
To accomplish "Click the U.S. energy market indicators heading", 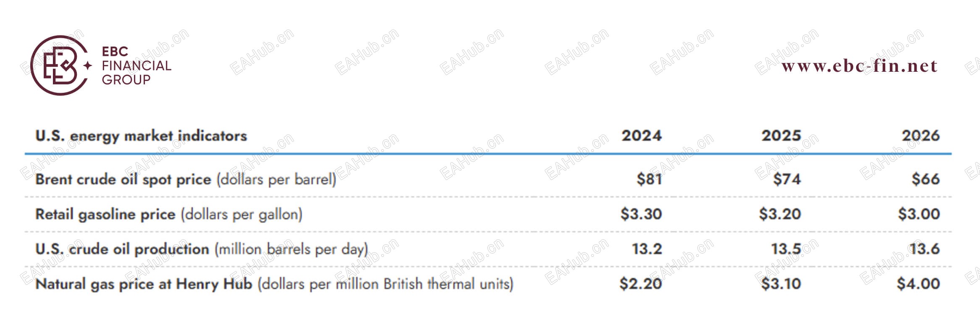I will point(141,136).
